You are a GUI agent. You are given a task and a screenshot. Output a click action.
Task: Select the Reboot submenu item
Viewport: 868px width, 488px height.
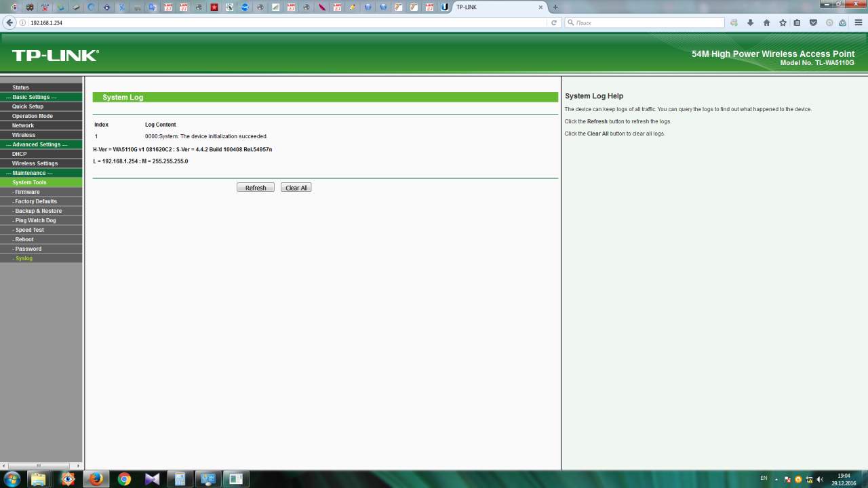(23, 239)
